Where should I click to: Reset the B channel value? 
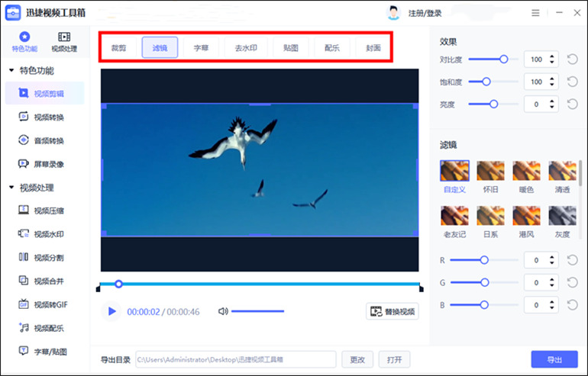[572, 305]
